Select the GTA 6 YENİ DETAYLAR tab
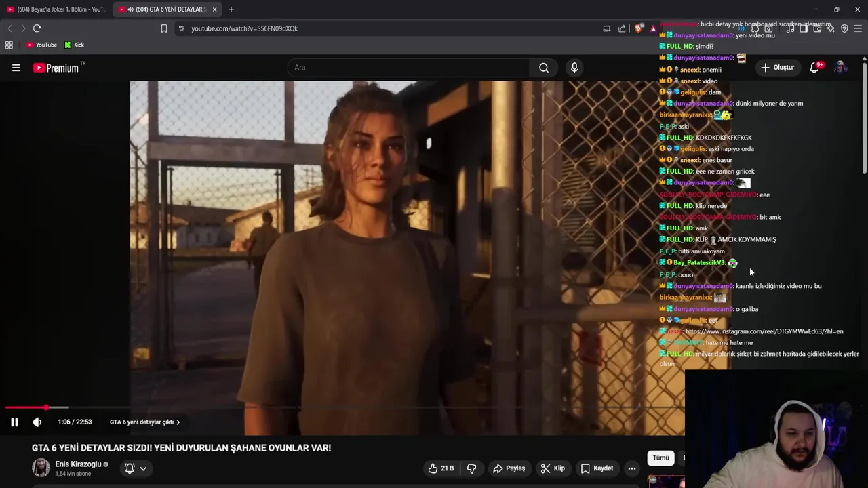Screen dimensions: 868x488 (x=166, y=9)
